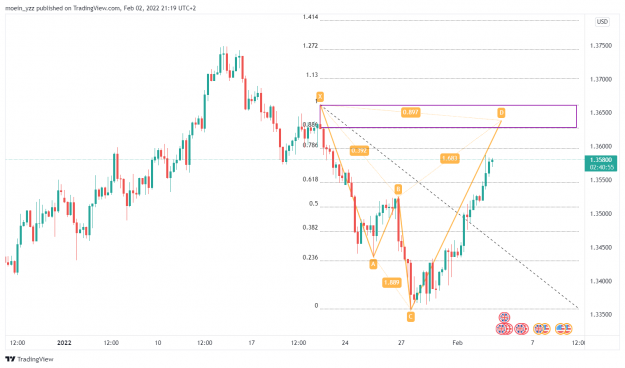Image resolution: width=625 pixels, height=368 pixels.
Task: Click the X point marker label
Action: (x=320, y=96)
